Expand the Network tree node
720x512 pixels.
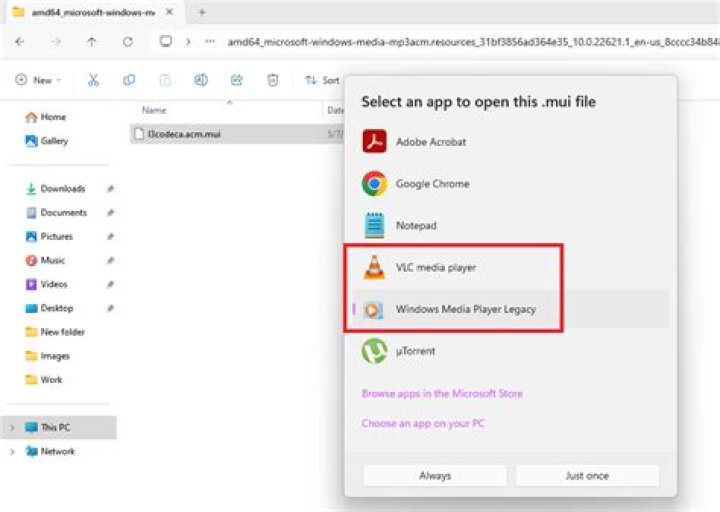coord(12,451)
